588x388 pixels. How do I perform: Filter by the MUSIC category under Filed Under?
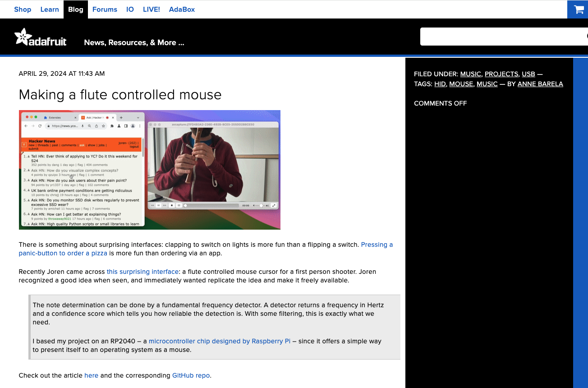pyautogui.click(x=470, y=74)
